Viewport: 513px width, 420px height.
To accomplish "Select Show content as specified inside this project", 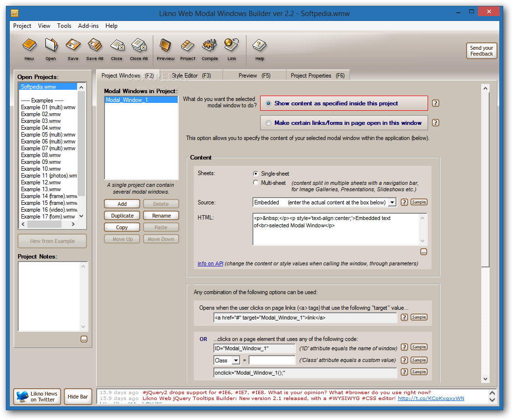I will [344, 103].
